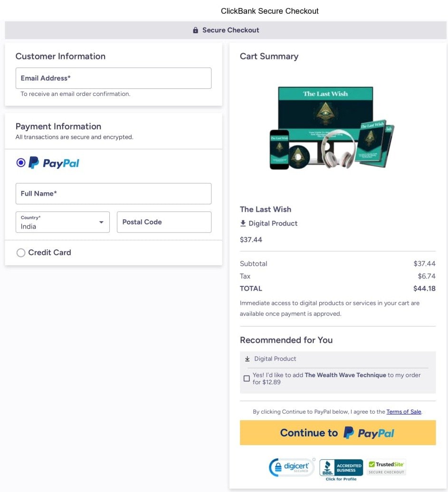
Task: Click the download icon under The Last Wish
Action: pyautogui.click(x=243, y=223)
